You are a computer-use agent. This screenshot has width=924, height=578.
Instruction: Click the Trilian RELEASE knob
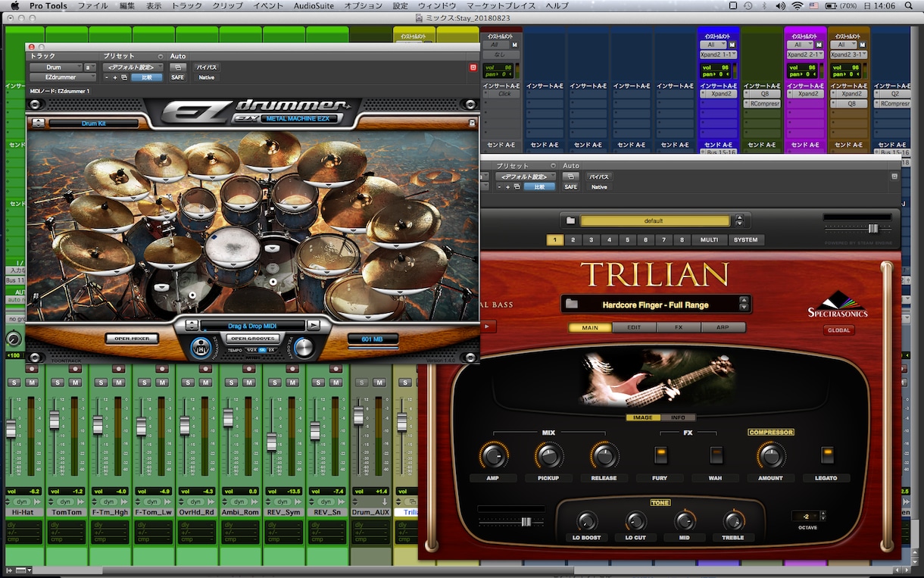604,456
